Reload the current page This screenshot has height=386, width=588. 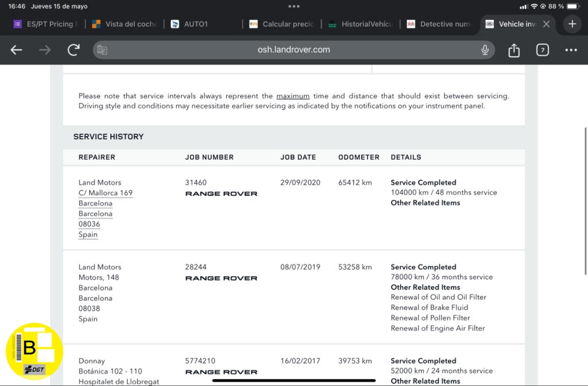click(x=73, y=49)
